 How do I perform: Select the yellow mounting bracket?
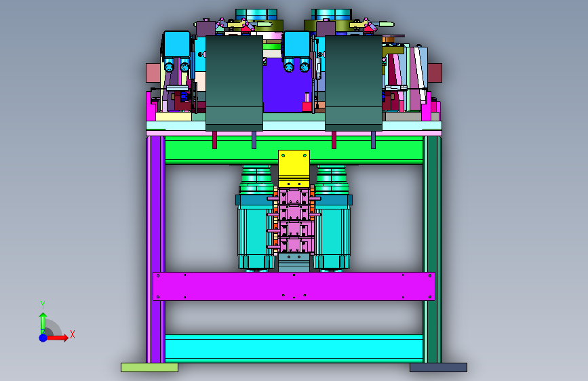294,168
